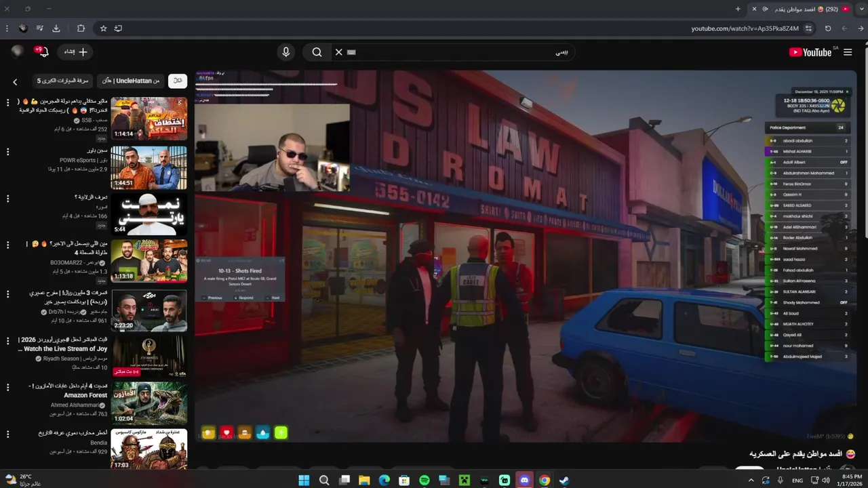Select the 'الكل' (All) filter chip
The height and width of the screenshot is (488, 868).
(x=178, y=81)
